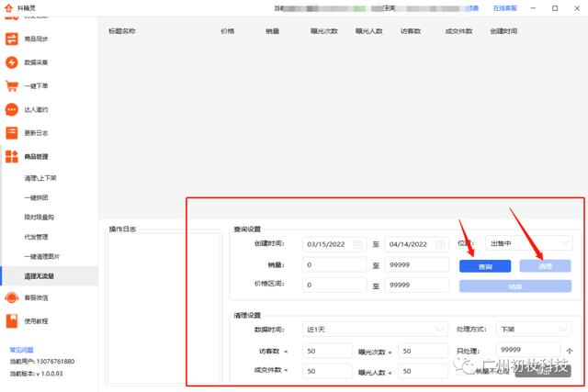Click the 访客数 threshold input field
Image resolution: width=588 pixels, height=392 pixels.
click(328, 351)
